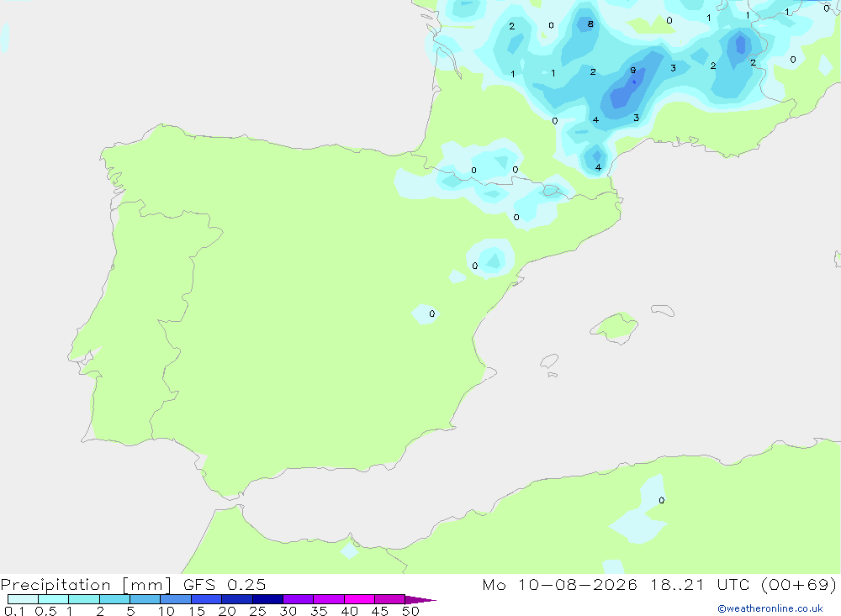Click the '15' legend scale label
The width and height of the screenshot is (841, 616).
tap(197, 611)
